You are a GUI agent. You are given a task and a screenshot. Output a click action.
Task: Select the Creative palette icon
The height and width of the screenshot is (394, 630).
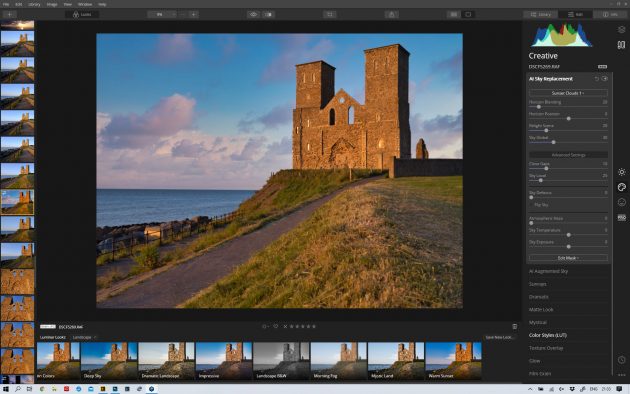(x=622, y=187)
